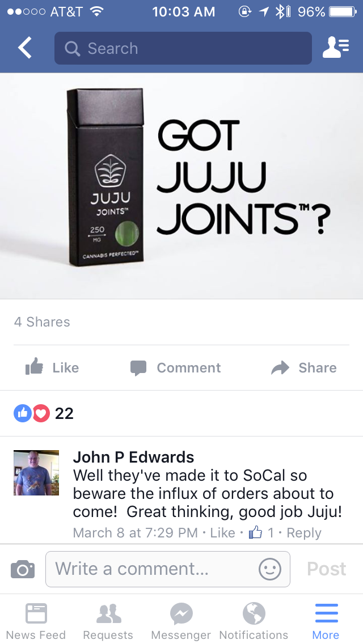Open the Messenger tab
This screenshot has width=363, height=644.
coord(181,621)
